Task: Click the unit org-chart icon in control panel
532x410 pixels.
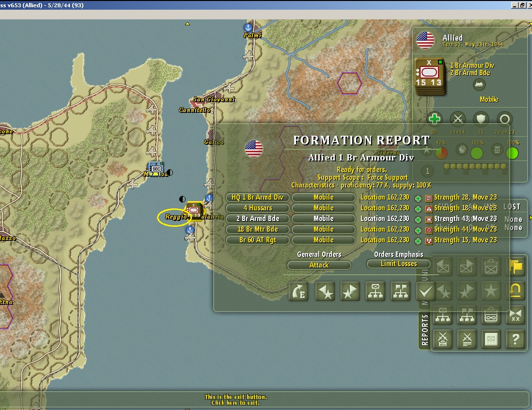Action: pos(443,315)
